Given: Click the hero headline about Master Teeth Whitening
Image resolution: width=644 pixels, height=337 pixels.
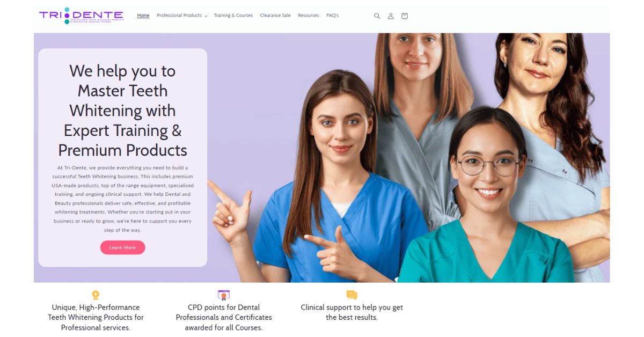Looking at the screenshot, I should click(123, 111).
